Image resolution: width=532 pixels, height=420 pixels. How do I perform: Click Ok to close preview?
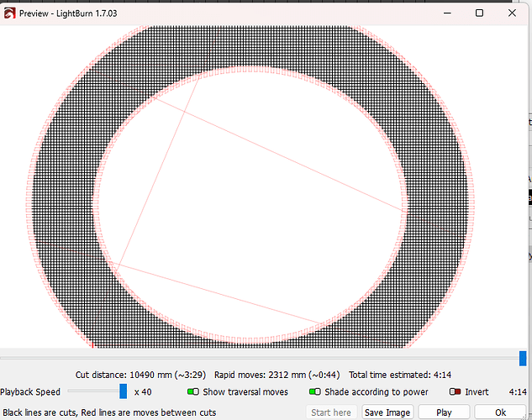tap(500, 412)
